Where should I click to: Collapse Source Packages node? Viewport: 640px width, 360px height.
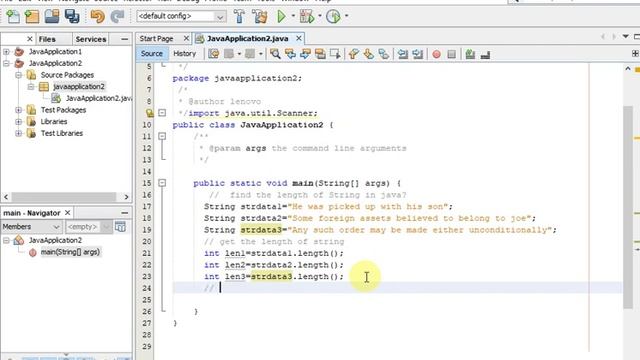pos(18,75)
